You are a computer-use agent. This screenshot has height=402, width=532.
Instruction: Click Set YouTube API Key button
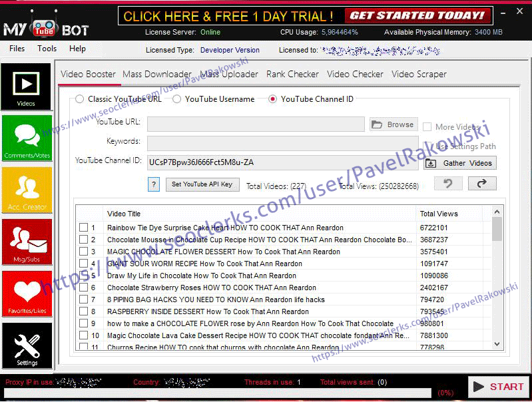(x=202, y=184)
